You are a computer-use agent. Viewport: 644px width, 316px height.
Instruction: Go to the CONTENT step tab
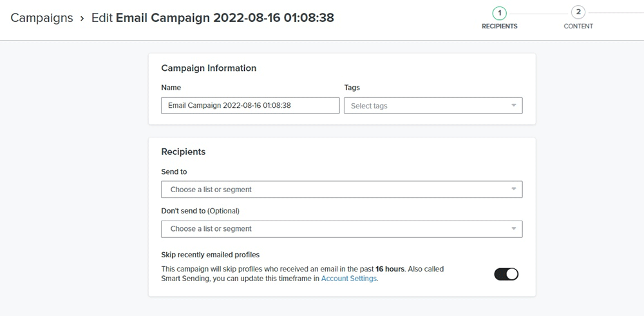[x=578, y=26]
